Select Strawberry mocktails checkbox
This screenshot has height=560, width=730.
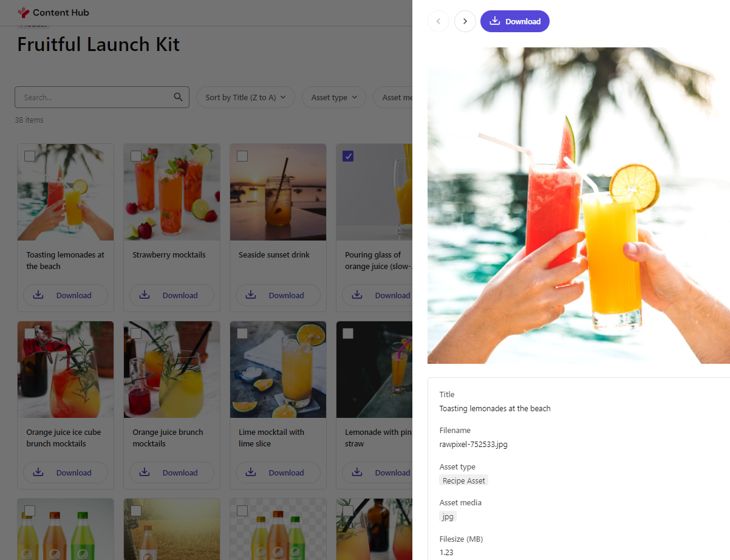click(x=136, y=156)
